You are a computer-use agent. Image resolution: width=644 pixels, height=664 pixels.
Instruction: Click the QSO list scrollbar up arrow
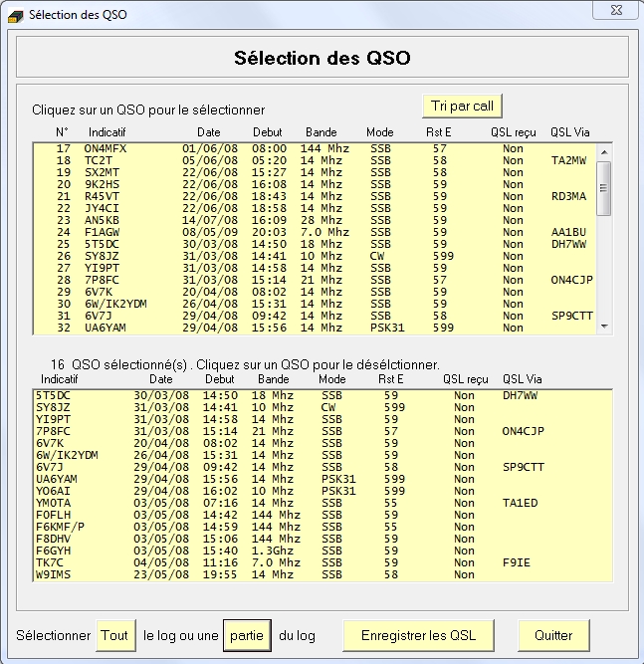(604, 151)
